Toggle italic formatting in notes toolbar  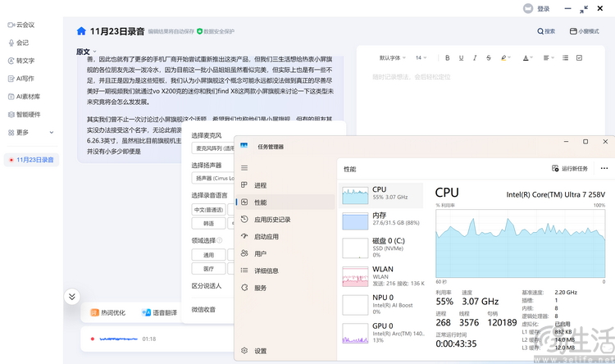pyautogui.click(x=475, y=58)
